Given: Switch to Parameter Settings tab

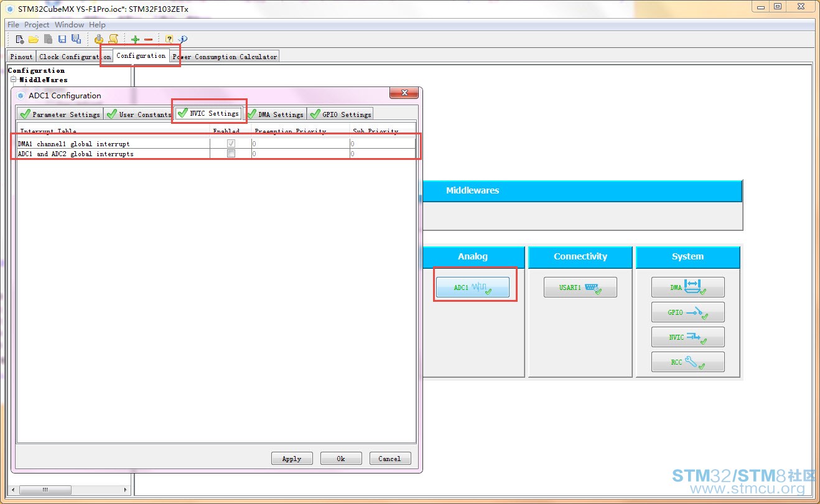Looking at the screenshot, I should click(x=60, y=114).
